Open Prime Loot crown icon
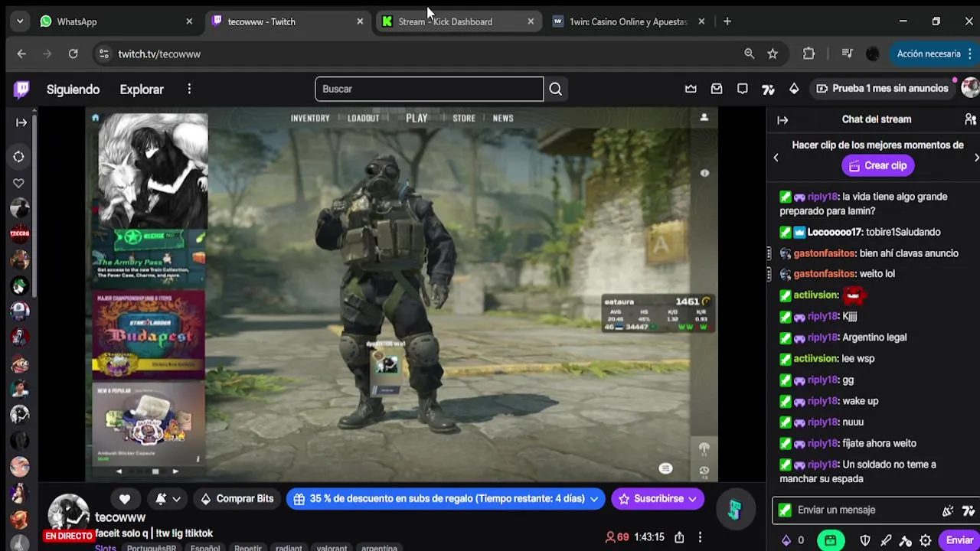Viewport: 980px width, 551px height. (691, 89)
